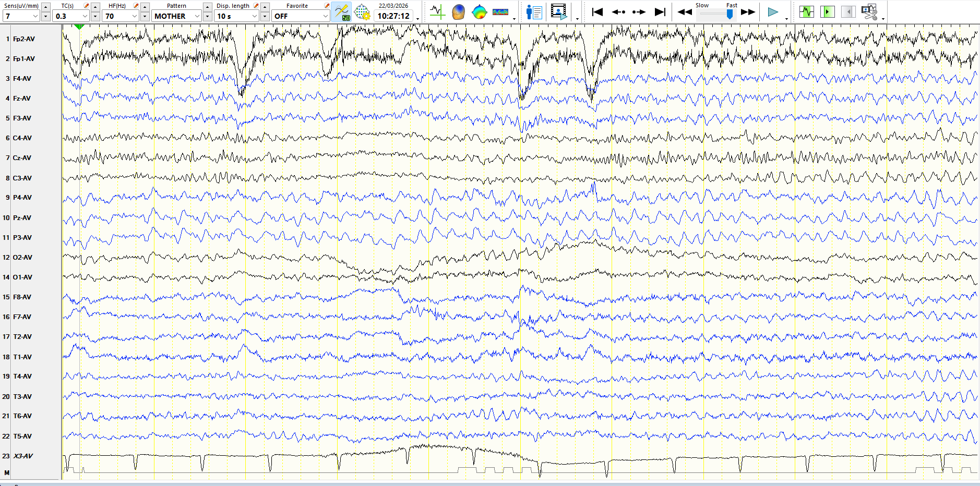Click the rewind double-arrow button
Image resolution: width=980 pixels, height=486 pixels.
(x=685, y=12)
